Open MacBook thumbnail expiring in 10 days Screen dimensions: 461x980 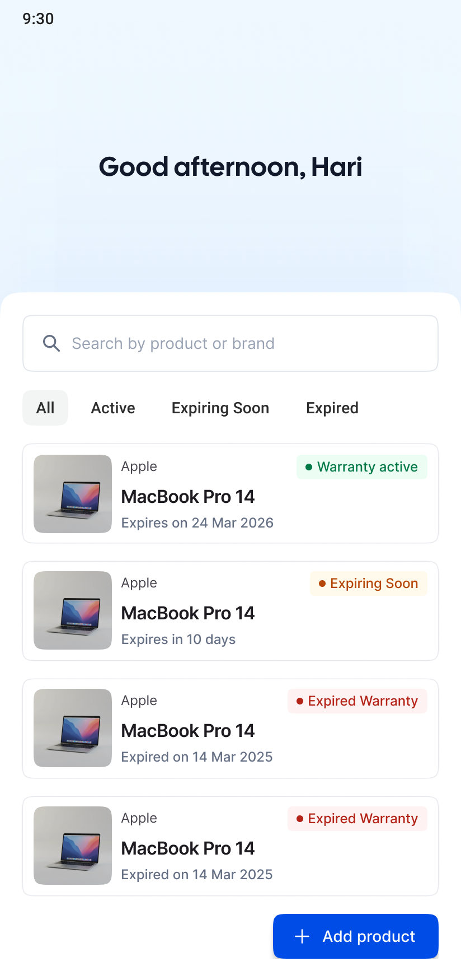(73, 610)
